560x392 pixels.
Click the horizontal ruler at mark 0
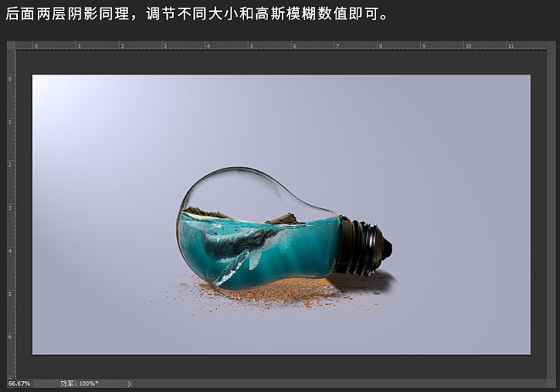36,46
